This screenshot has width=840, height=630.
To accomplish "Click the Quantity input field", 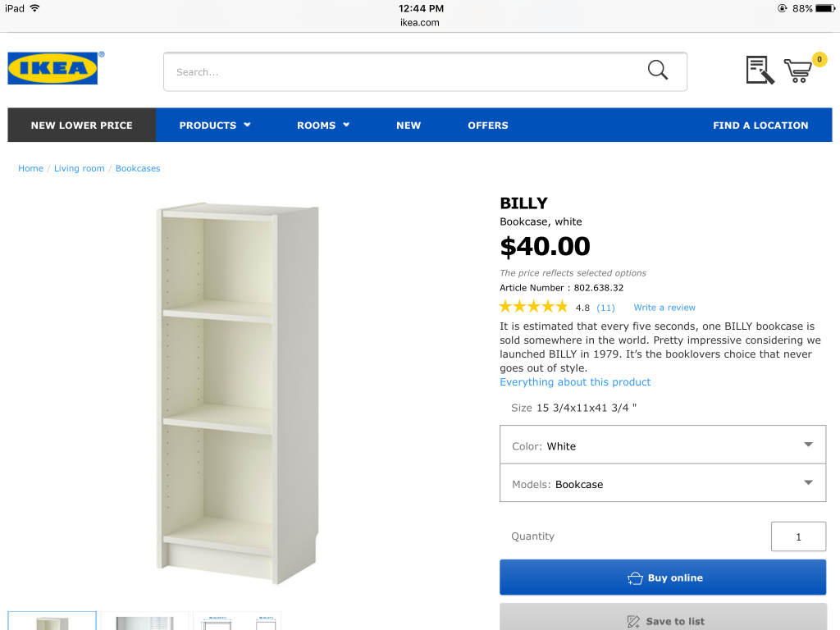I will (798, 536).
